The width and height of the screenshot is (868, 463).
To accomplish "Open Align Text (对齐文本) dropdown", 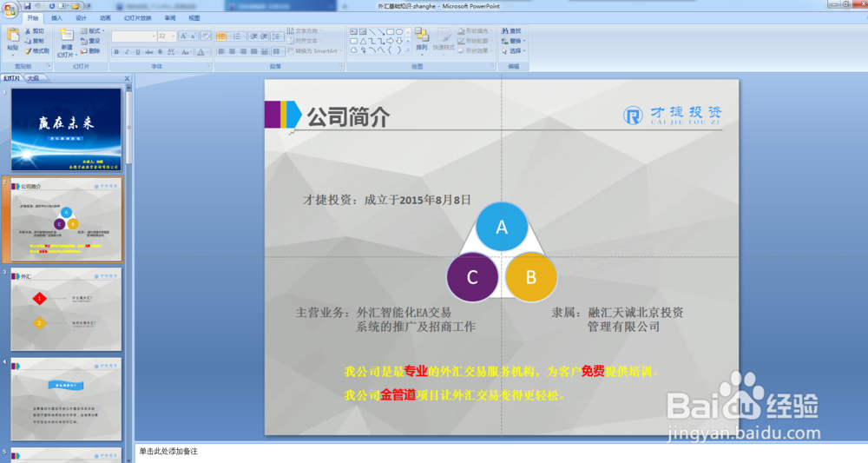I will pyautogui.click(x=305, y=41).
